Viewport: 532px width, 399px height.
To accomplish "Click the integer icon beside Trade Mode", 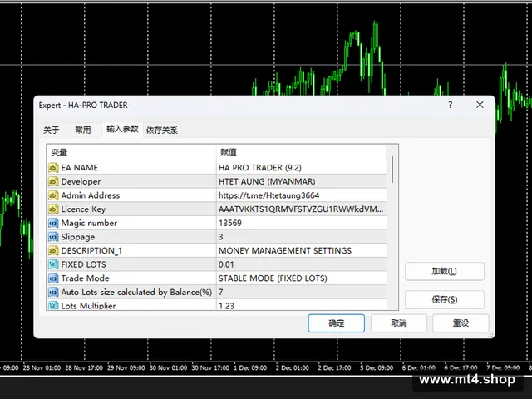I will (x=53, y=278).
